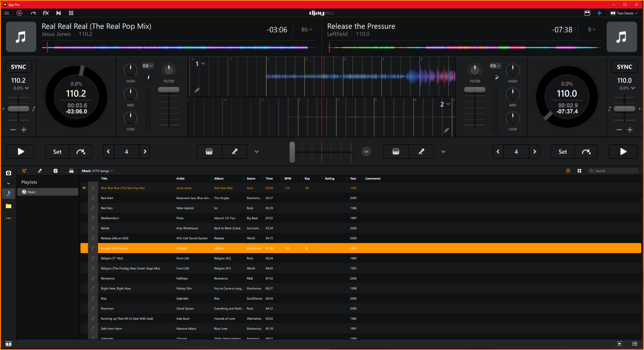This screenshot has width=644, height=350.
Task: Click deck 1 tempo slider handle
Action: pyautogui.click(x=18, y=109)
